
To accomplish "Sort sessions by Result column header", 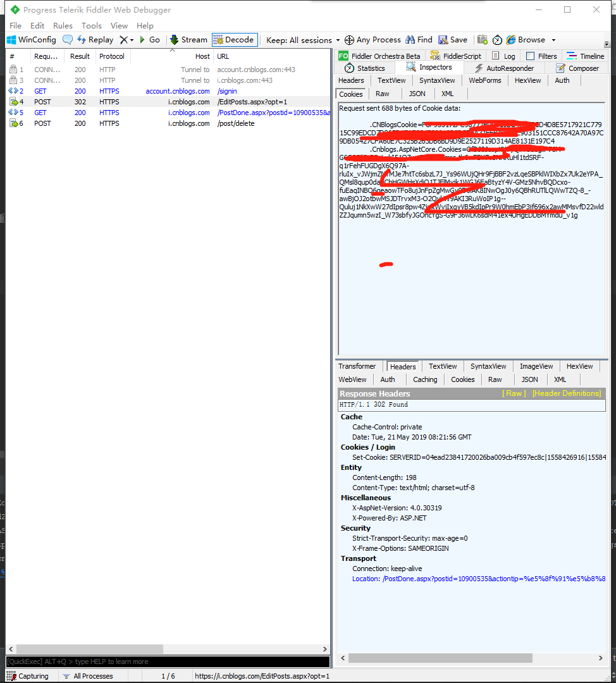I will point(80,56).
